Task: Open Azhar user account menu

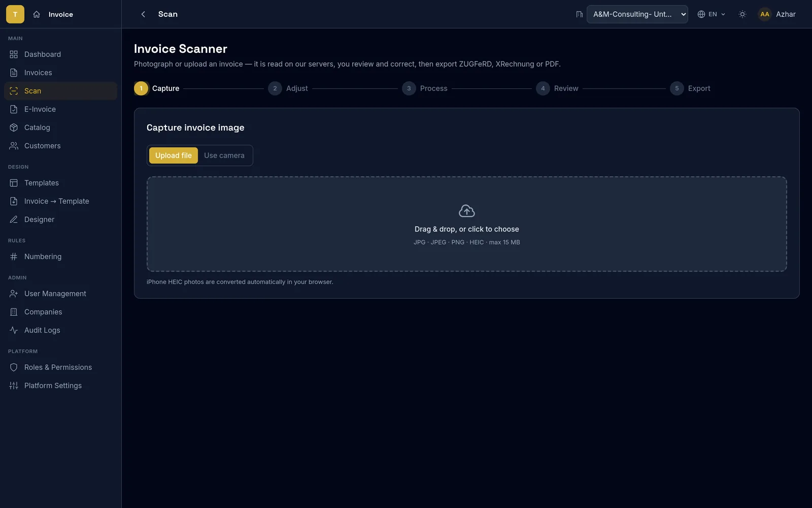Action: point(777,14)
